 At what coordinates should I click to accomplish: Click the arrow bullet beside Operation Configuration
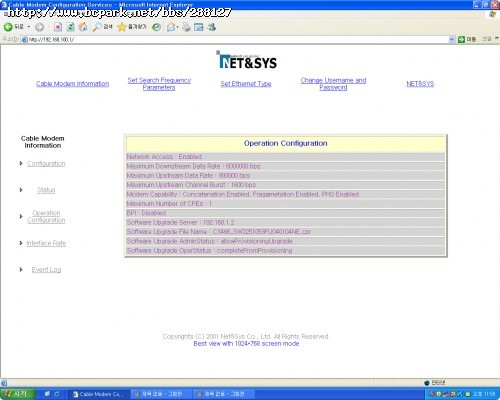21,216
